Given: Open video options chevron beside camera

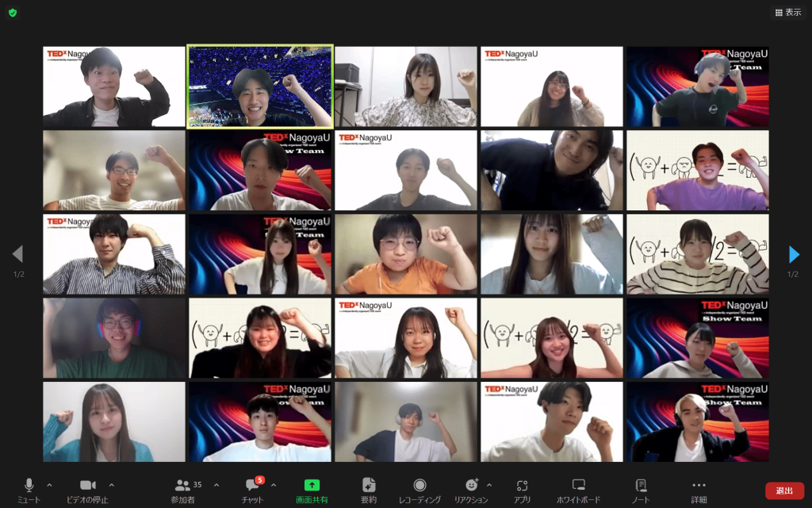Looking at the screenshot, I should click(x=111, y=485).
